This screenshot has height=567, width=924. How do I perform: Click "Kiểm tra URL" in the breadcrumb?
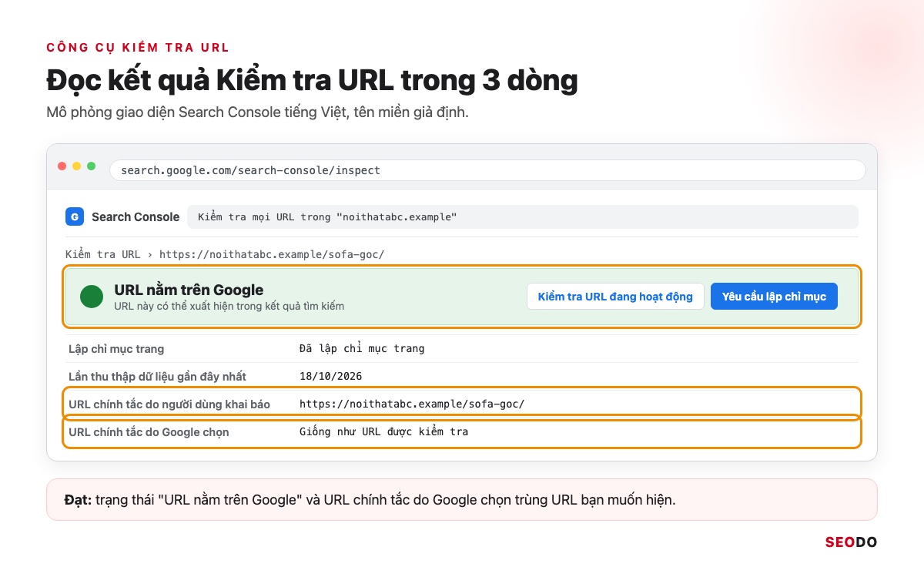(x=103, y=254)
